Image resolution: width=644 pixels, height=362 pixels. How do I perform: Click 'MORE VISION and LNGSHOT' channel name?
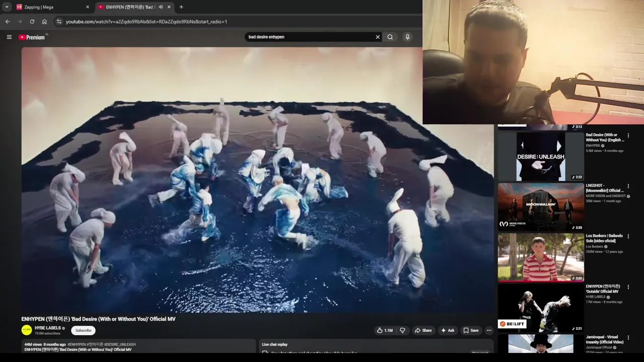pos(606,196)
